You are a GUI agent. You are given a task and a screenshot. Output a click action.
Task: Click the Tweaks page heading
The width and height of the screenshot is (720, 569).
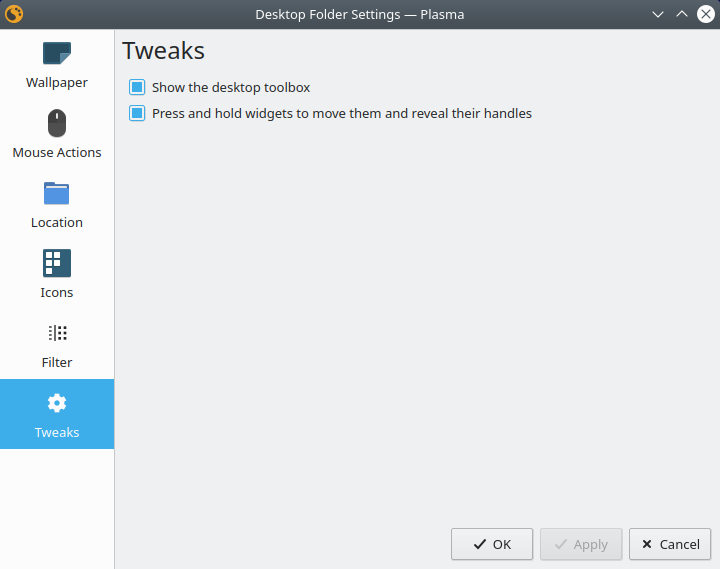pos(164,51)
